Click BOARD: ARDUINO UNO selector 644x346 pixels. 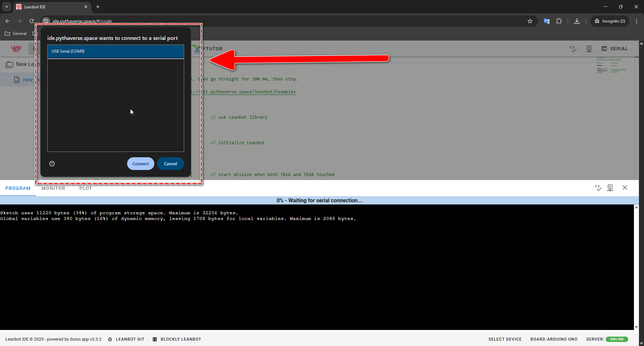tap(554, 339)
